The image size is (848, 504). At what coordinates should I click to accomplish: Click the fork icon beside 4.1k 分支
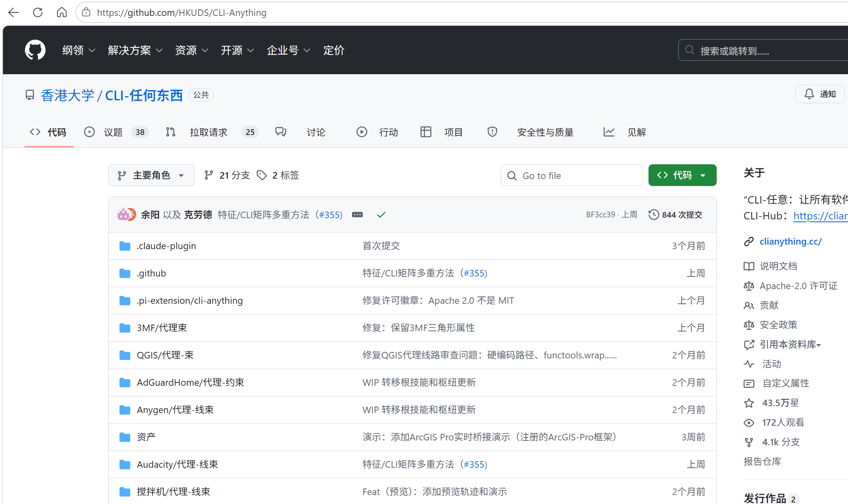click(749, 442)
